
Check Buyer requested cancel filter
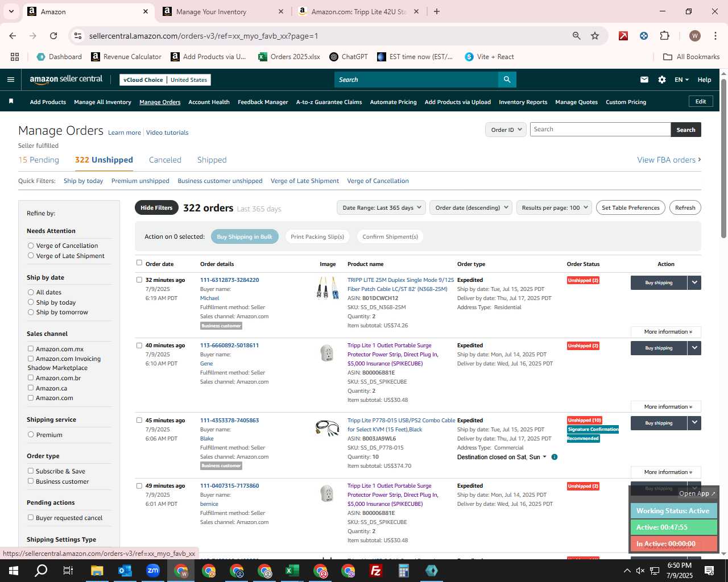(x=31, y=518)
